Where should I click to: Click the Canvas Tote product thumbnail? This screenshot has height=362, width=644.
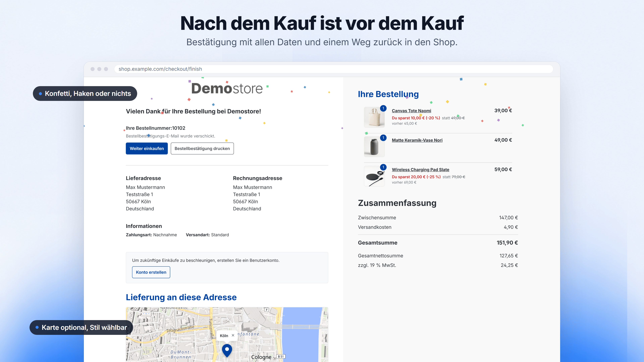[374, 117]
